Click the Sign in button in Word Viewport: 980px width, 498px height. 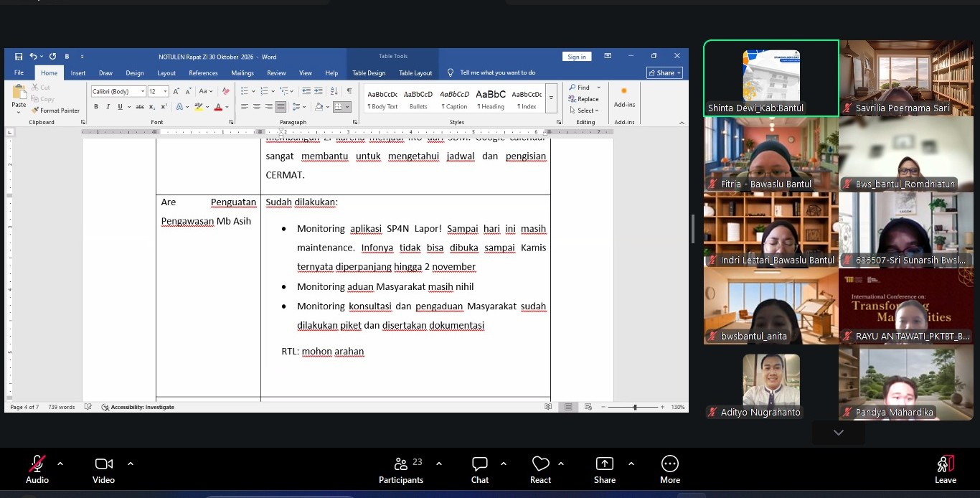click(x=576, y=57)
